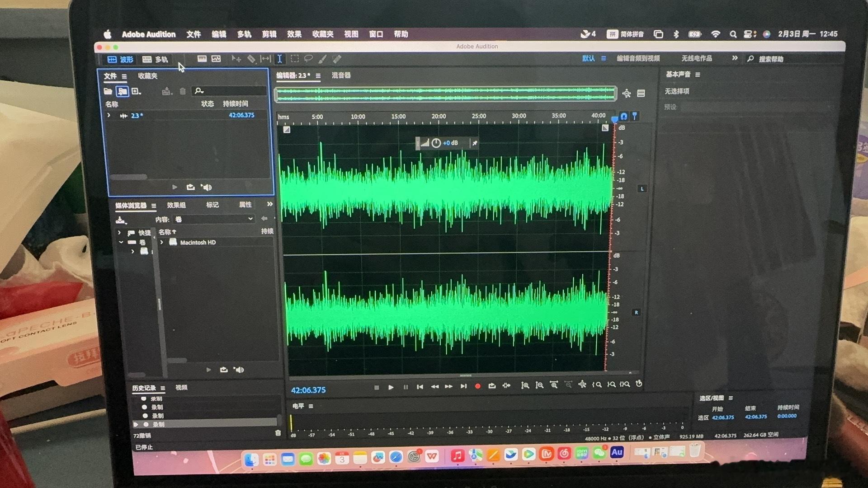Open the 内容 volume dropdown
The image size is (868, 488).
point(214,219)
